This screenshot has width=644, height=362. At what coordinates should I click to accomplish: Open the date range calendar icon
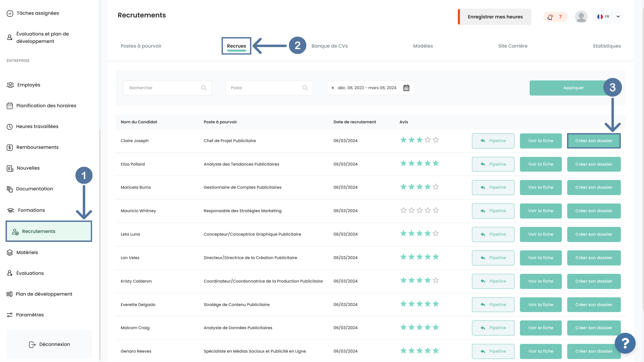click(406, 88)
